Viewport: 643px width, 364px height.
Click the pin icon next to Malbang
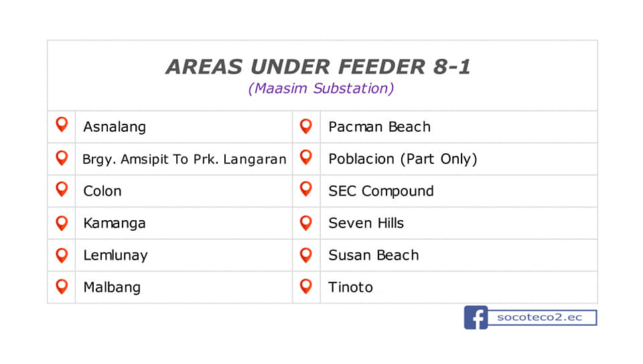62,286
